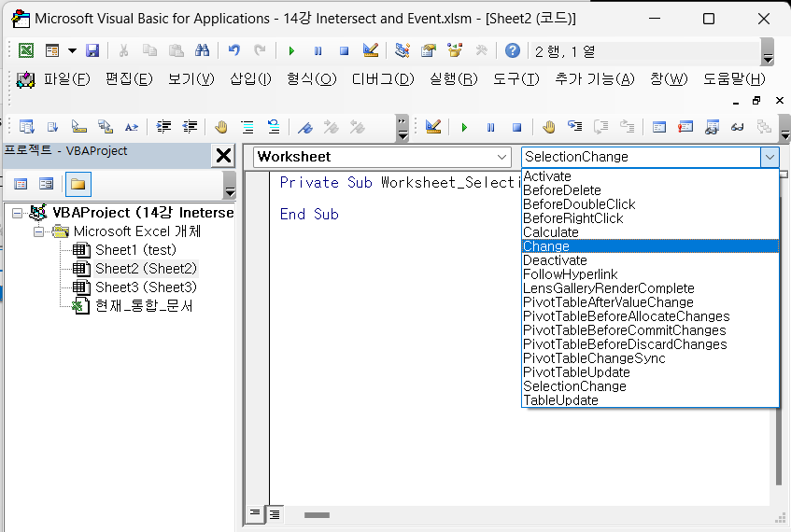Click the View Microsoft Excel icon
Image resolution: width=791 pixels, height=532 pixels.
pyautogui.click(x=26, y=51)
